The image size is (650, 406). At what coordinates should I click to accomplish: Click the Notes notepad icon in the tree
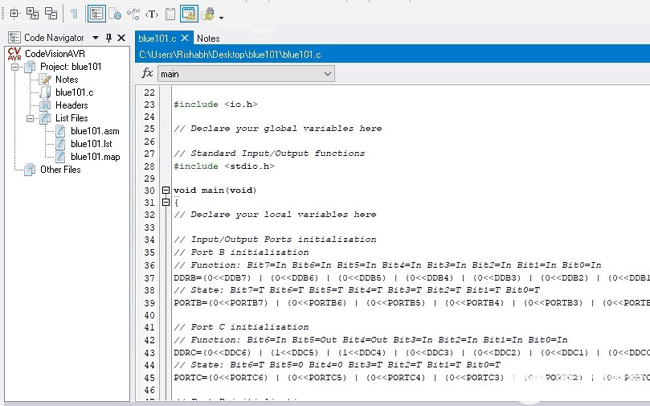(44, 79)
